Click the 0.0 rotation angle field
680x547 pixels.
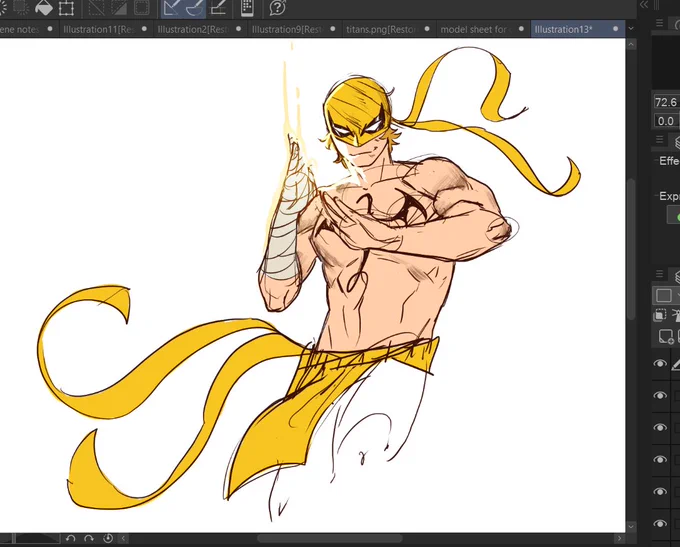pos(667,121)
